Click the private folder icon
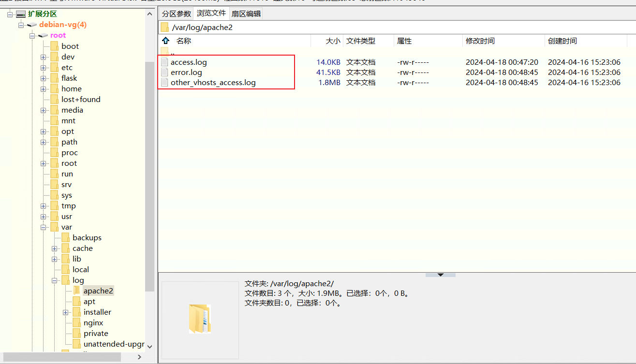This screenshot has height=364, width=636. pyautogui.click(x=76, y=333)
